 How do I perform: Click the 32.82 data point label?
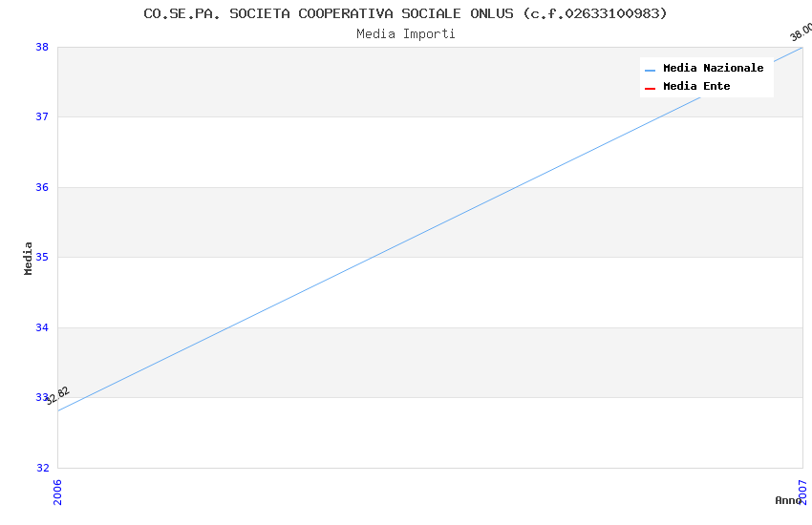tap(57, 396)
